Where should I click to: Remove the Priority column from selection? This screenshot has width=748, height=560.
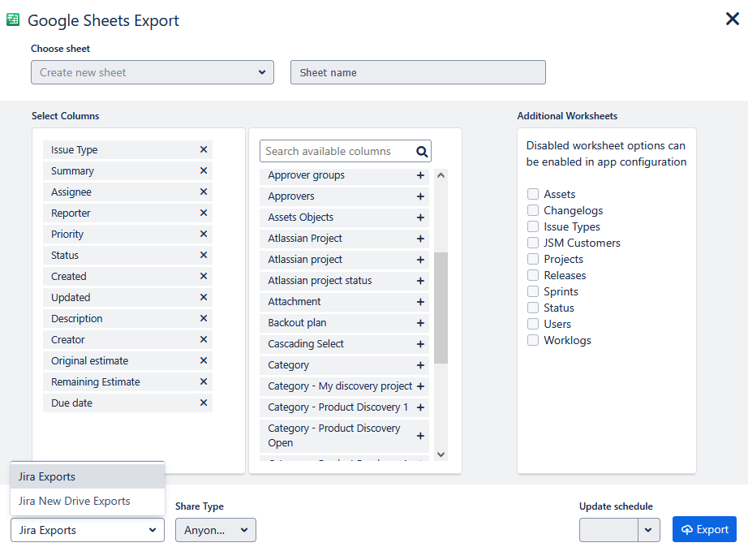coord(204,235)
